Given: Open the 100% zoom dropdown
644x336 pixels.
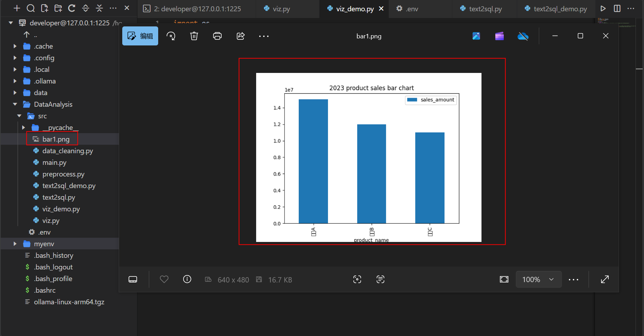Looking at the screenshot, I should tap(538, 279).
